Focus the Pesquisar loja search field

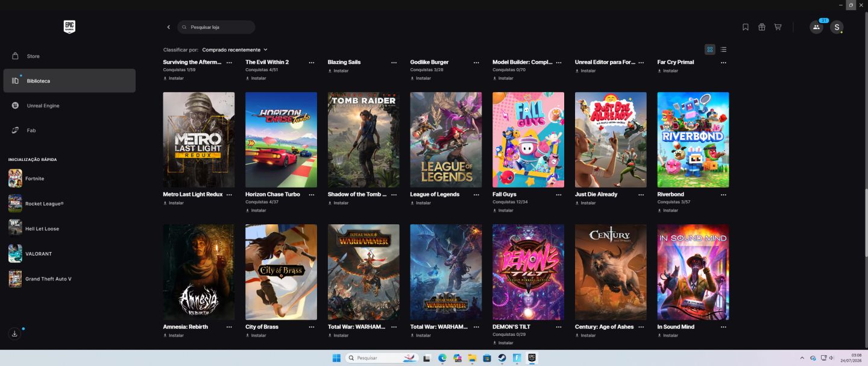(x=216, y=27)
